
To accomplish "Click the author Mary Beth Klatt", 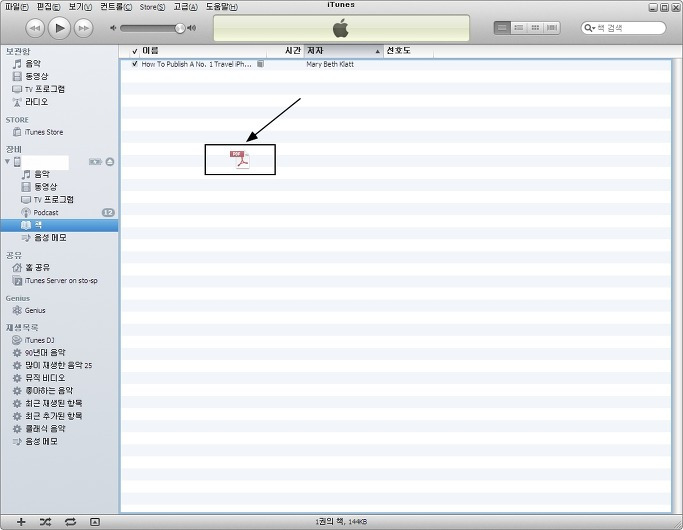I will point(330,64).
